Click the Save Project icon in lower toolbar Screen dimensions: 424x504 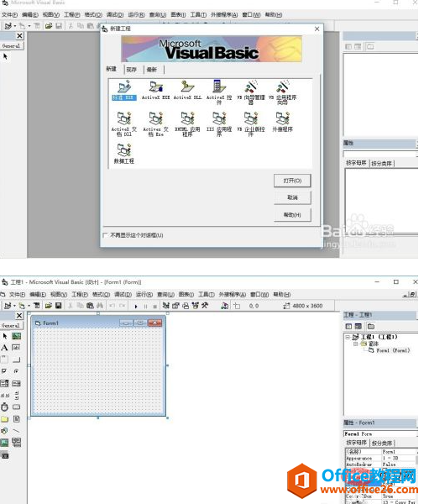click(x=59, y=306)
